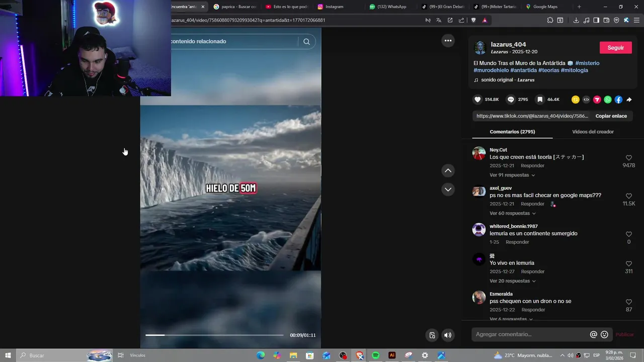644x362 pixels.
Task: Switch to Videos del creador tab
Action: 593,132
